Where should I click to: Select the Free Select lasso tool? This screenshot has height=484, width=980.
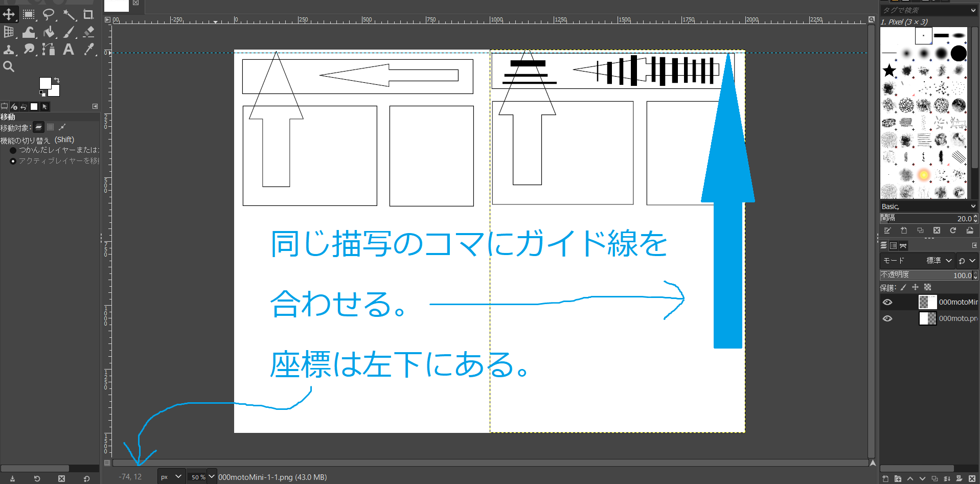49,15
